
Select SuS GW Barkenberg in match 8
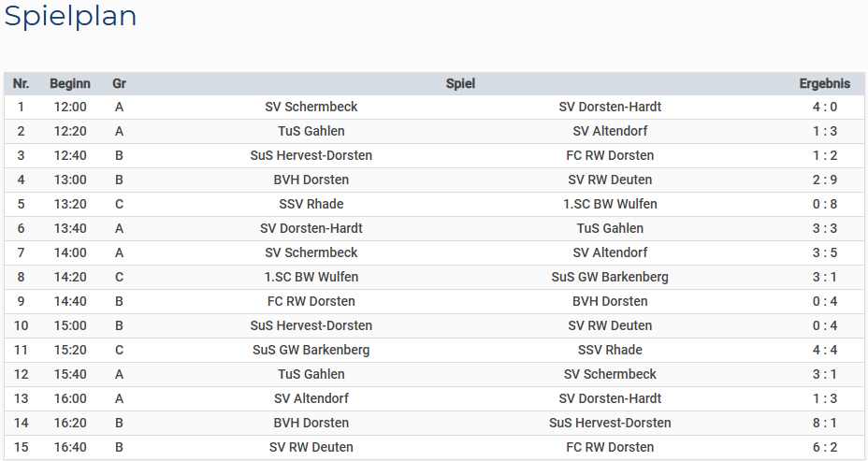[x=610, y=277]
